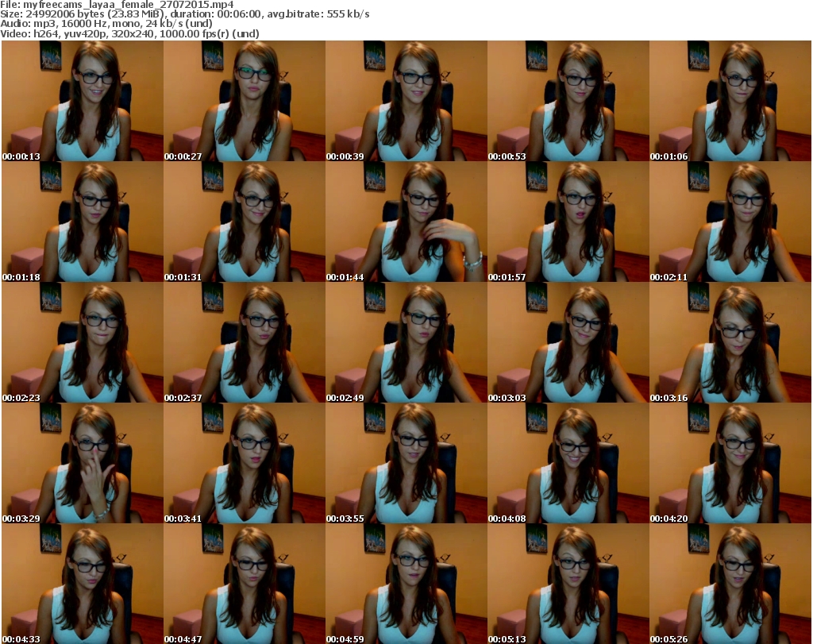Open the thumbnail frame stamped 00:00:39

pos(406,101)
